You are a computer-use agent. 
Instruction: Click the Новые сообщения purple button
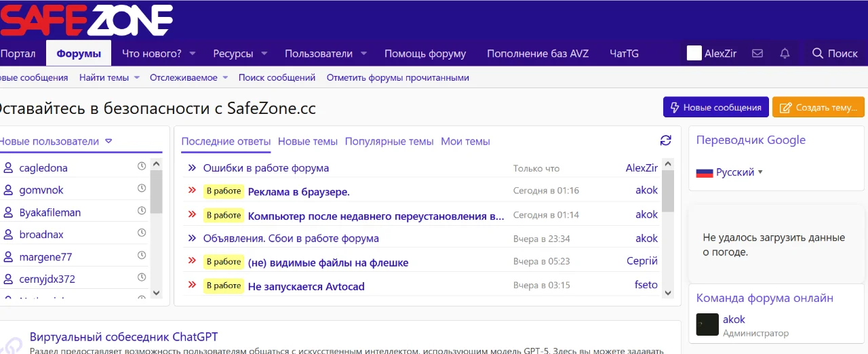click(715, 107)
